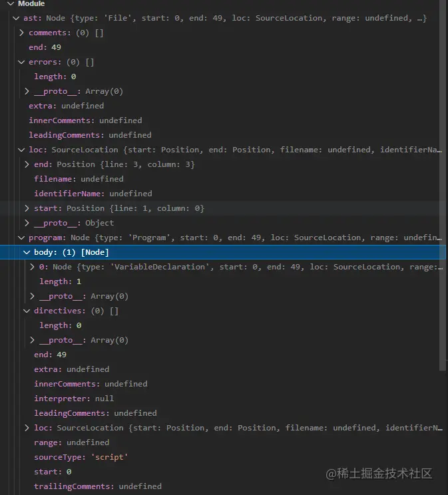Collapse the ast Node entry
The height and width of the screenshot is (495, 448).
tap(16, 19)
